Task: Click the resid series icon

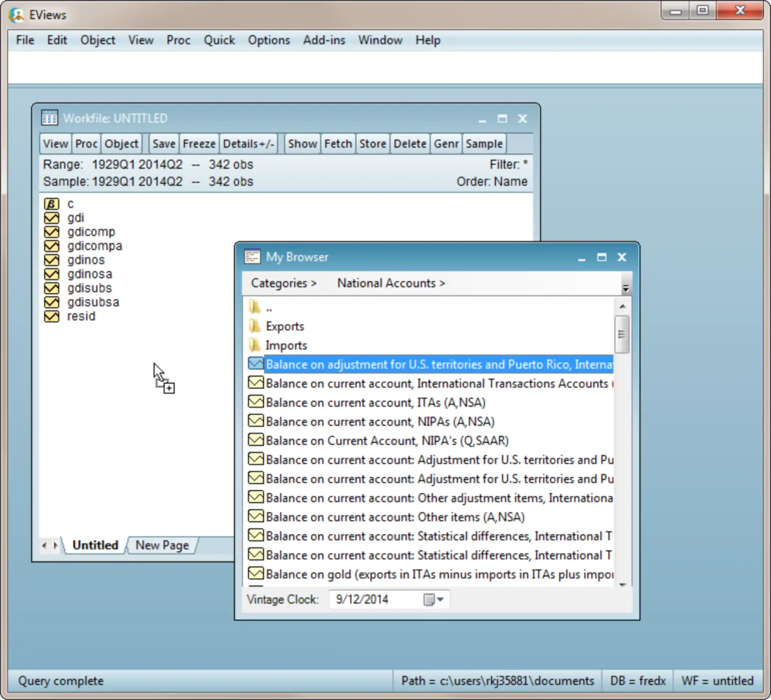Action: pos(51,316)
